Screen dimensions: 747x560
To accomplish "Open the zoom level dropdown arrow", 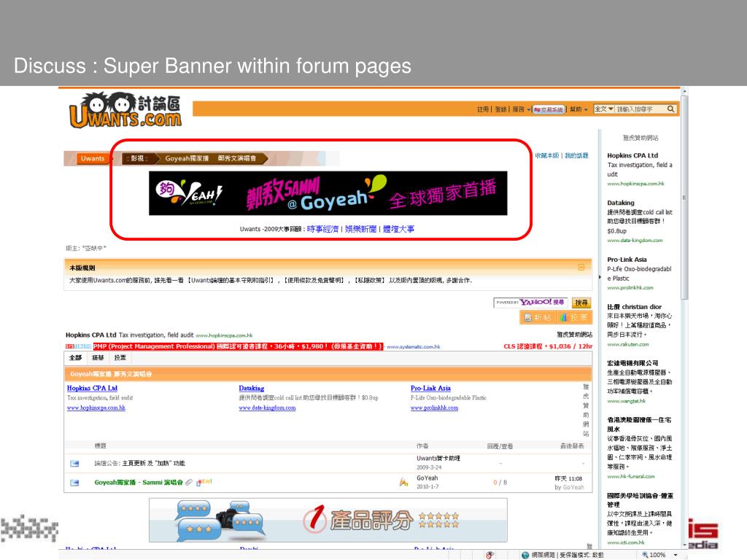I will tap(676, 555).
